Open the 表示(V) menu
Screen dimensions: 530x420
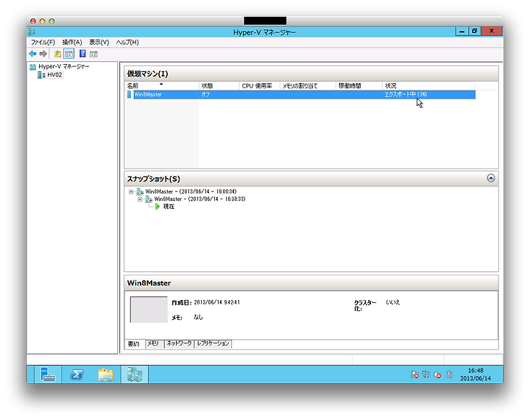(99, 42)
